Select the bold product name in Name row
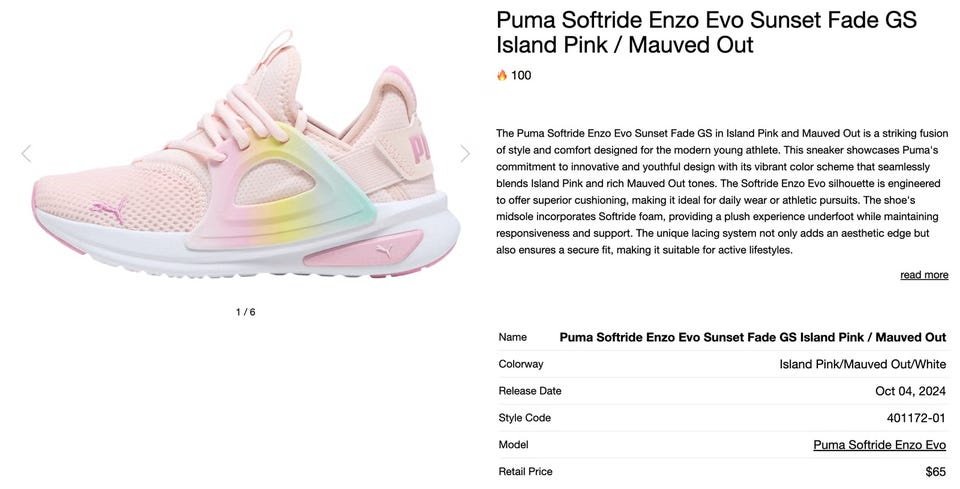The height and width of the screenshot is (489, 960). point(752,337)
